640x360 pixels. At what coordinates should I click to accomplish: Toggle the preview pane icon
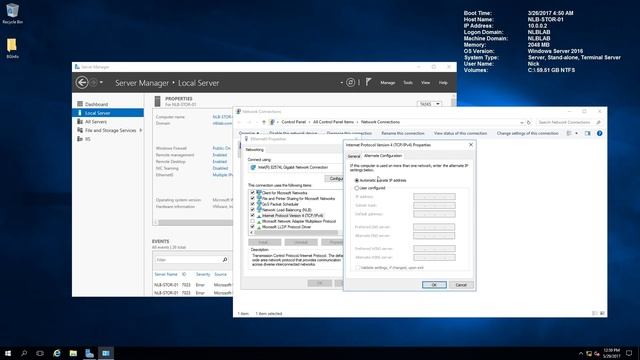587,133
